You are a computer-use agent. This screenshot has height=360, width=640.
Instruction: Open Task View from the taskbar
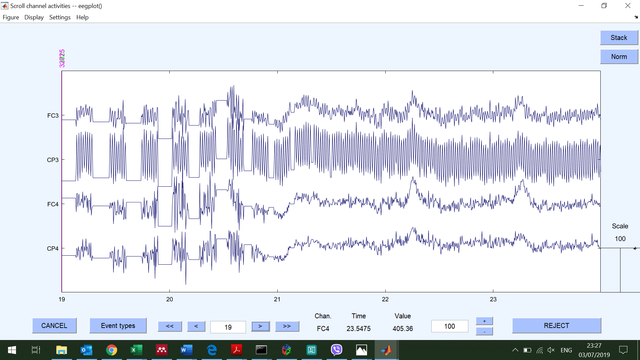point(36,350)
